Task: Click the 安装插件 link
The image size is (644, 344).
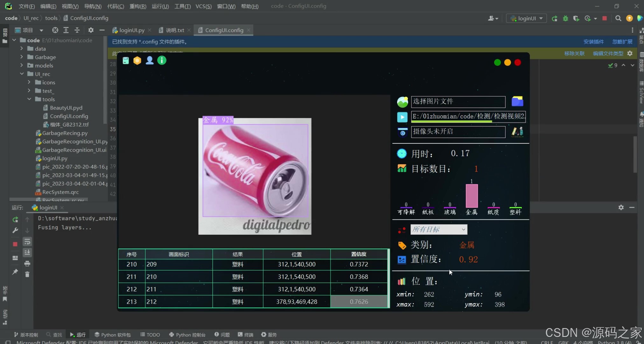Action: click(593, 42)
